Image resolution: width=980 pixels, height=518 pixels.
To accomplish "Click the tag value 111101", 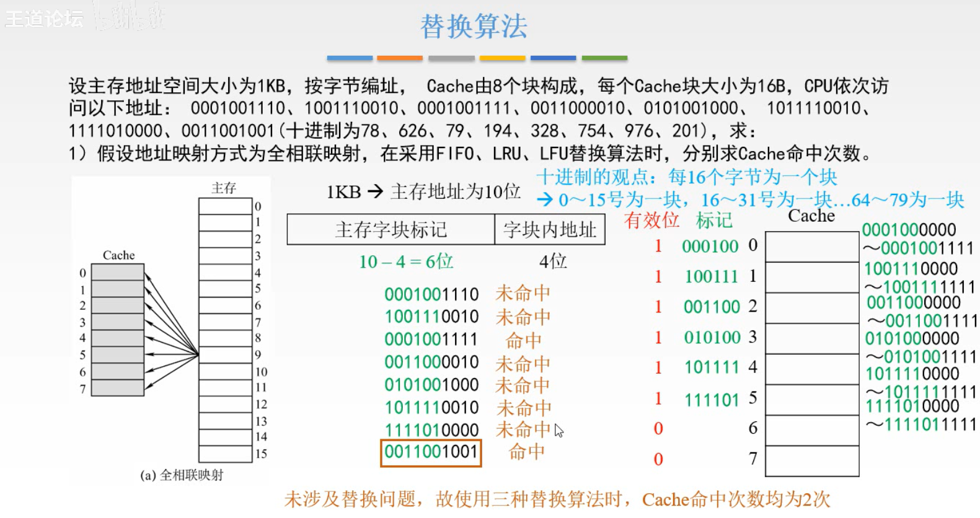I will coord(711,400).
